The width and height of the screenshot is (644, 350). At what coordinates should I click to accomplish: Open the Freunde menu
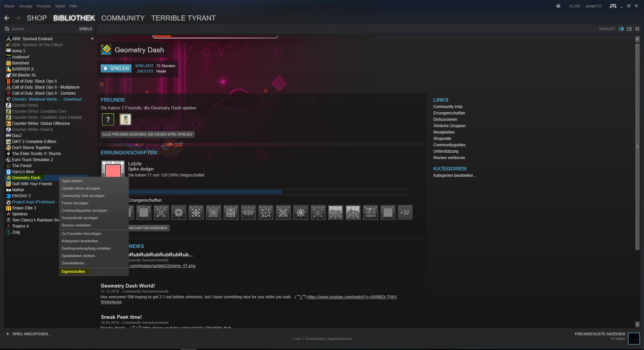tap(44, 6)
